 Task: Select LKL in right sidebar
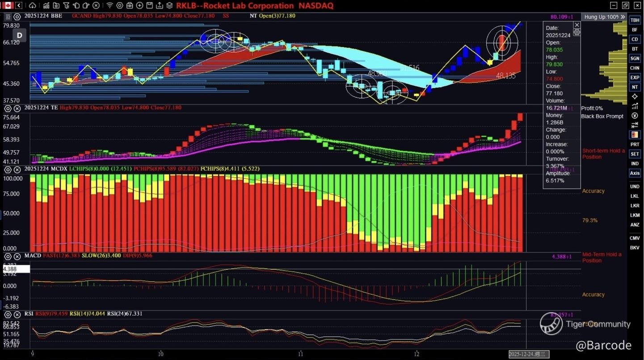pyautogui.click(x=634, y=196)
